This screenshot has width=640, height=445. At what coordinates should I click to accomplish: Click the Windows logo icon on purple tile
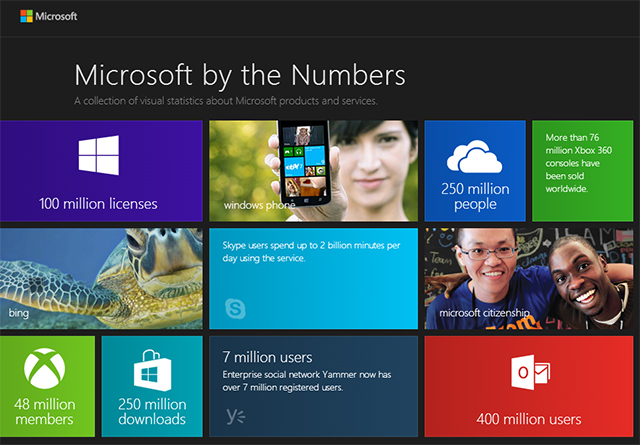click(99, 155)
